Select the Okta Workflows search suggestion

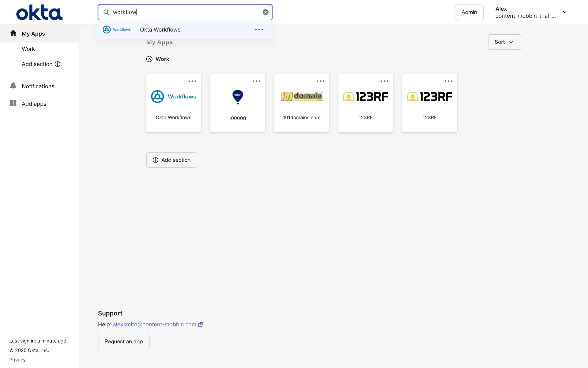[x=160, y=30]
